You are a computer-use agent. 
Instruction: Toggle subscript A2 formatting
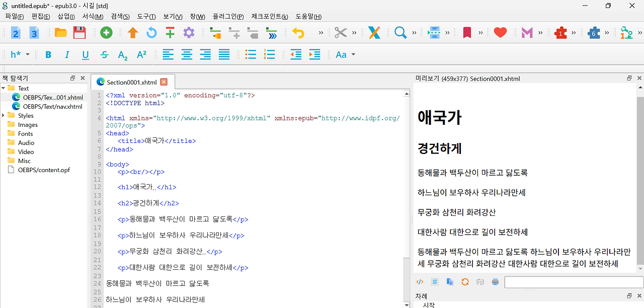pos(123,55)
